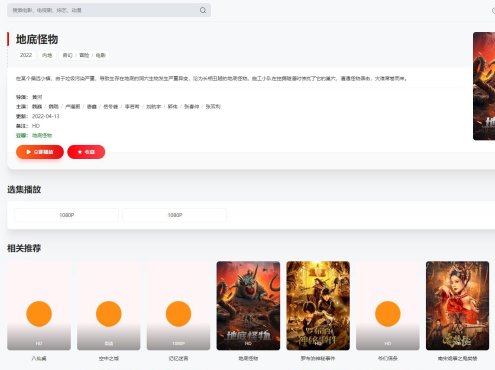The image size is (495, 370).
Task: Open the 电影 category tag
Action: coord(101,55)
